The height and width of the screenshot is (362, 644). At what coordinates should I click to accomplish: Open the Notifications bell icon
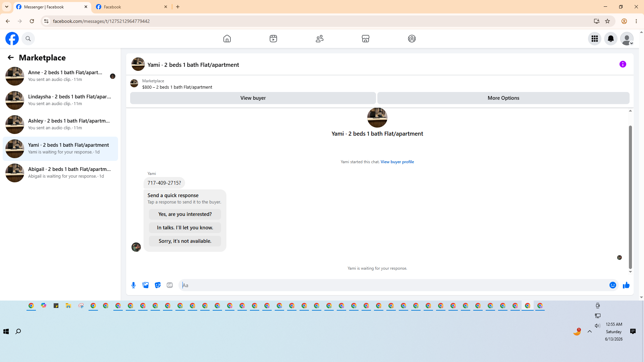click(611, 39)
